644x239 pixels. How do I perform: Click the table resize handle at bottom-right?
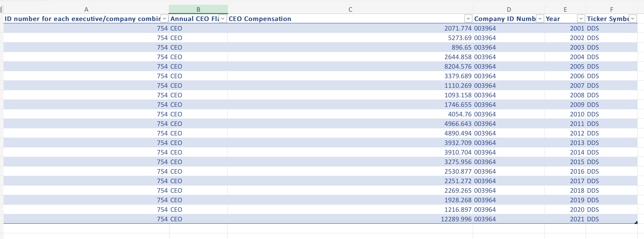pyautogui.click(x=636, y=222)
